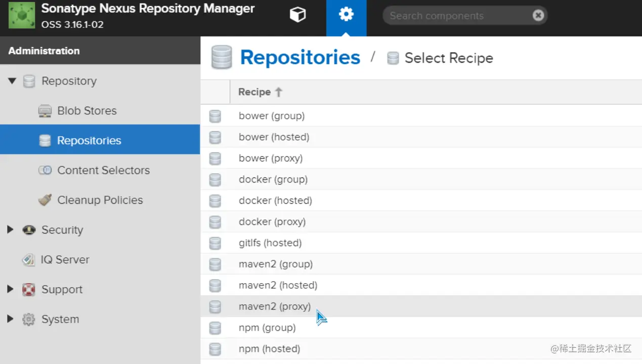Clear search with the X icon
The width and height of the screenshot is (642, 364).
(x=538, y=16)
